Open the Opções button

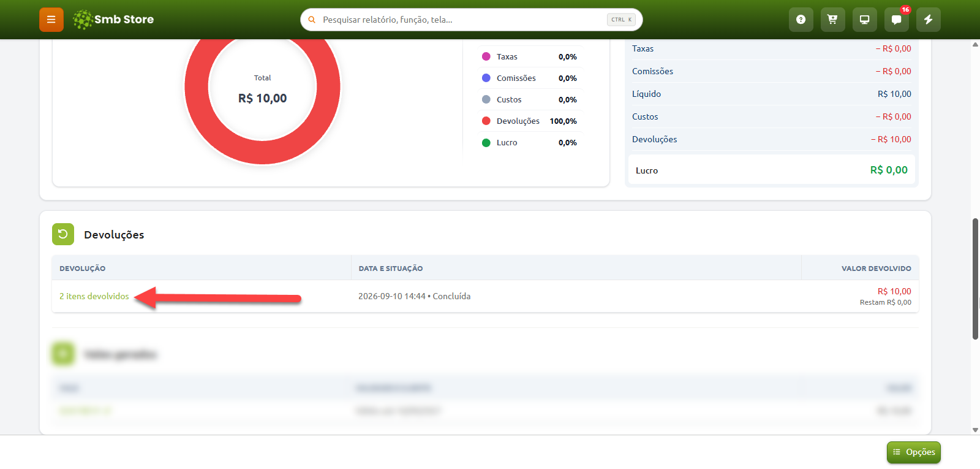pyautogui.click(x=913, y=452)
